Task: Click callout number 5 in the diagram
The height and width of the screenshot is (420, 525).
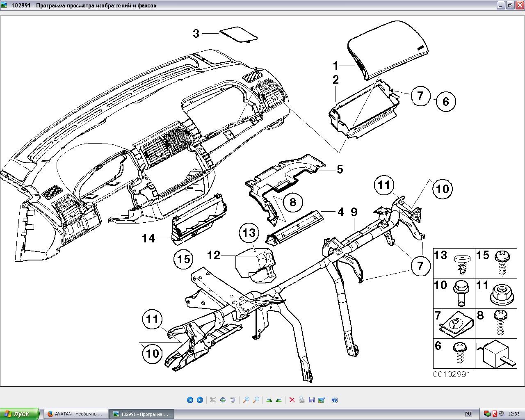Action: pos(340,169)
